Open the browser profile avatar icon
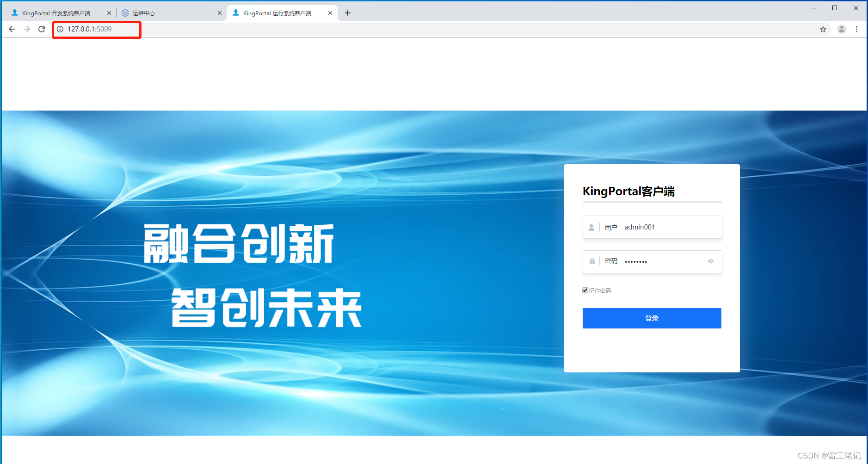Screen dimensions: 868x464 pos(842,29)
